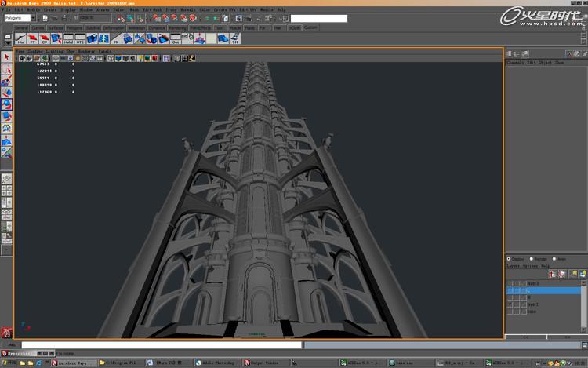Open Shading menu in viewport panel
The height and width of the screenshot is (368, 588).
click(35, 51)
